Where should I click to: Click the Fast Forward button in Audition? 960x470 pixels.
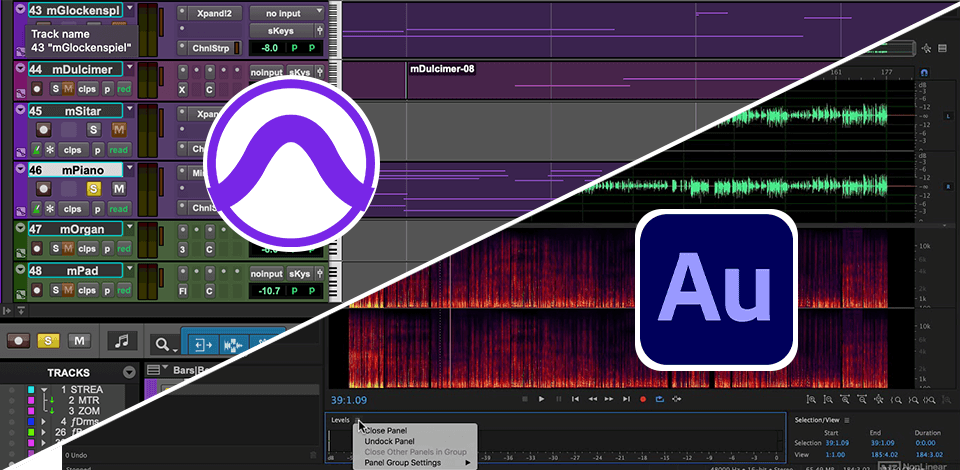coord(609,399)
